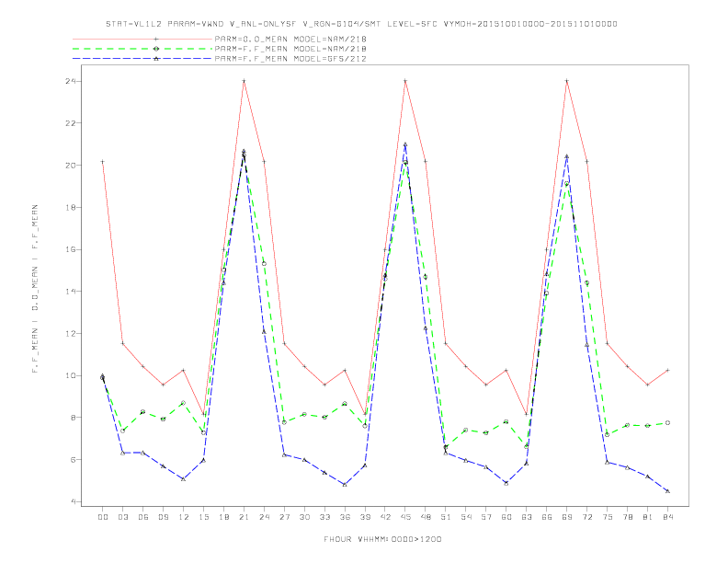Screen dimensions: 728x563
Task: Click x-axis forecast hour label 60
Action: [x=506, y=517]
